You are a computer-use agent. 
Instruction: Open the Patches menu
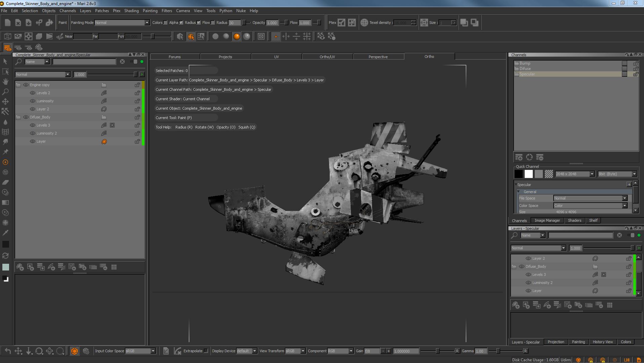(102, 11)
